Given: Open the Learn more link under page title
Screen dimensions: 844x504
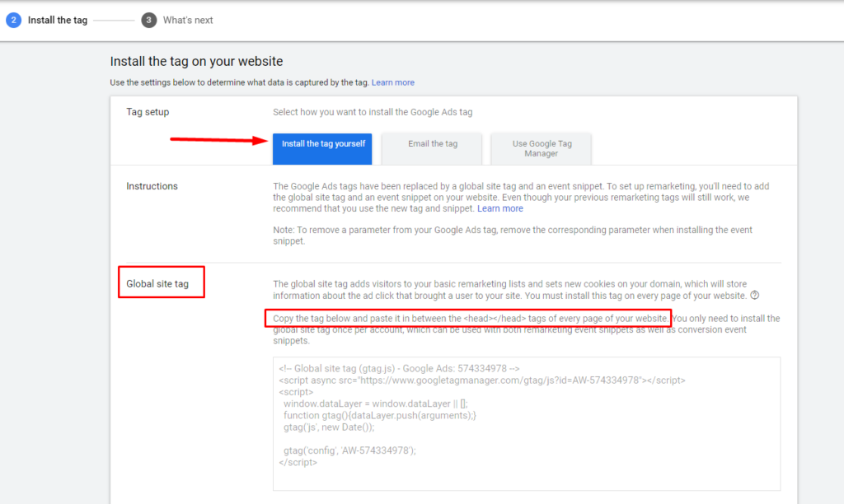Looking at the screenshot, I should (x=393, y=82).
